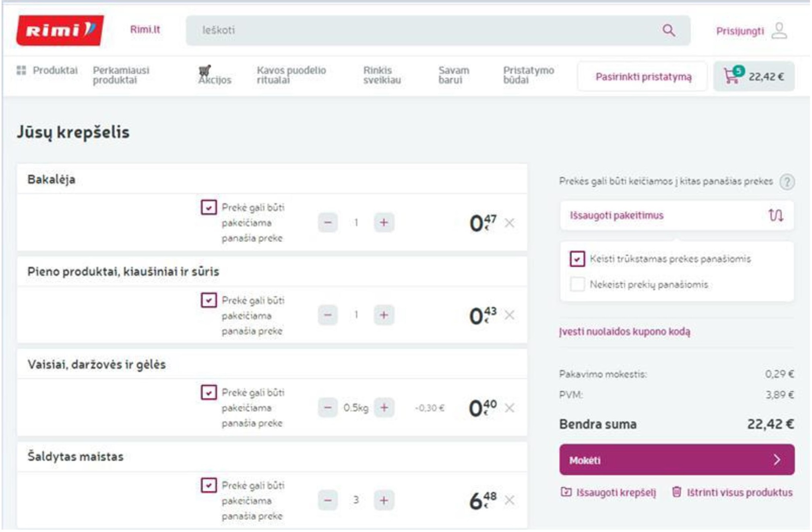The image size is (812, 532).
Task: Open 'Pristatymo būdai' menu item
Action: pos(528,75)
